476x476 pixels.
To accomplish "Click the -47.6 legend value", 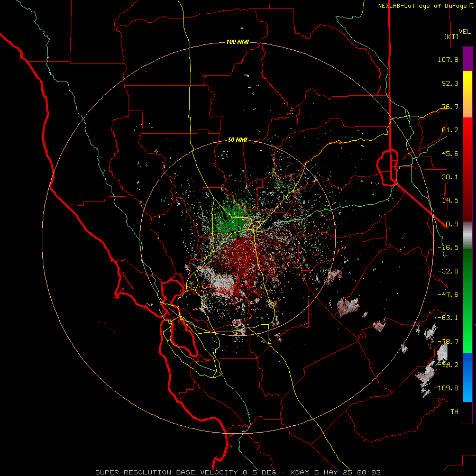I will [x=448, y=295].
